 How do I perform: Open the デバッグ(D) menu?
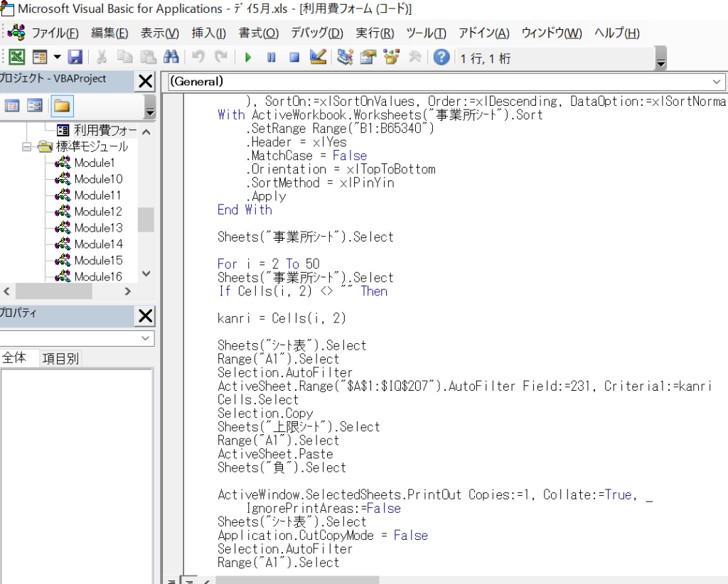[316, 33]
